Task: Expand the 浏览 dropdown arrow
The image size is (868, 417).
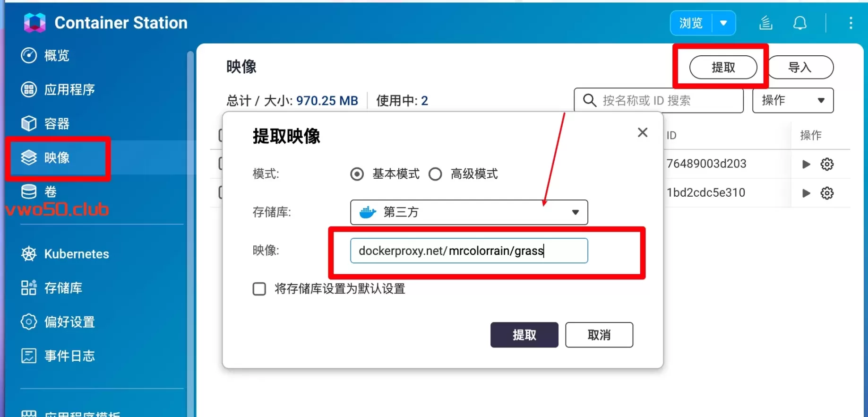Action: [x=723, y=23]
